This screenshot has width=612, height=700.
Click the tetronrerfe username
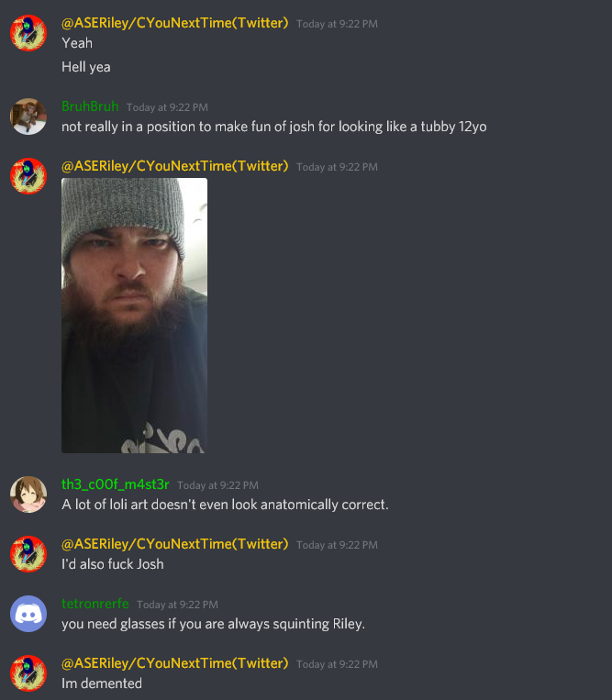click(95, 604)
